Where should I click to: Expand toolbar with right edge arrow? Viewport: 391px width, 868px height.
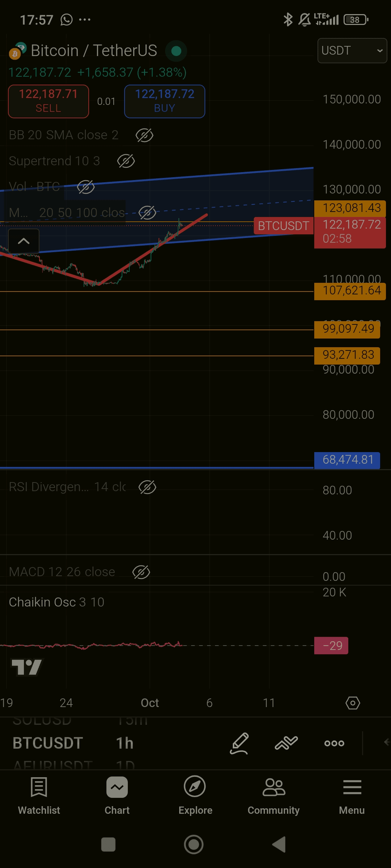click(387, 743)
